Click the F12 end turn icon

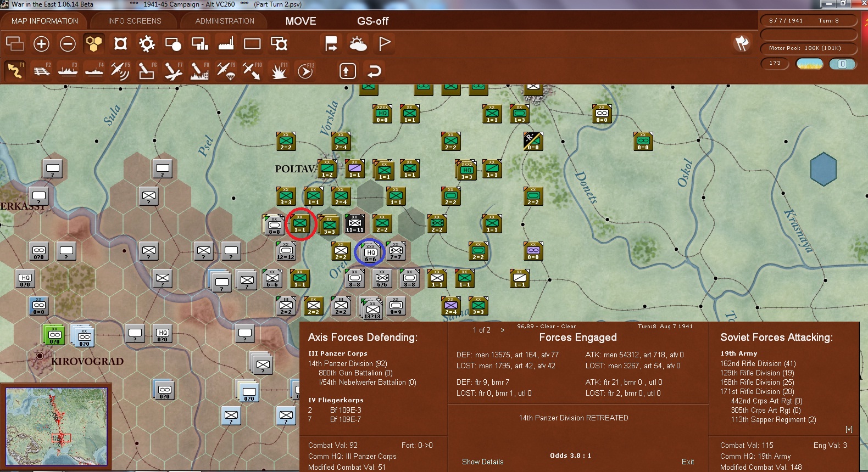[305, 71]
